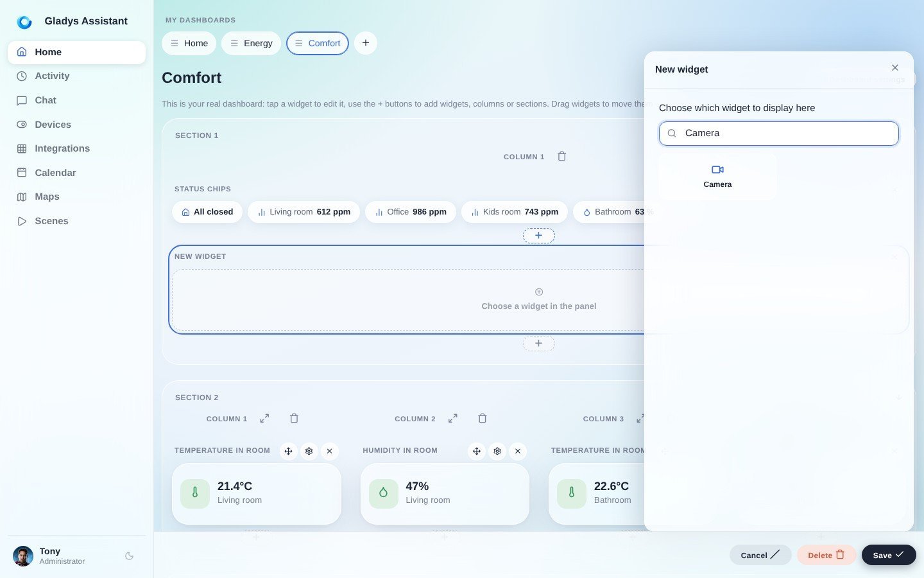Open the 47% Living room humidity card

point(445,494)
